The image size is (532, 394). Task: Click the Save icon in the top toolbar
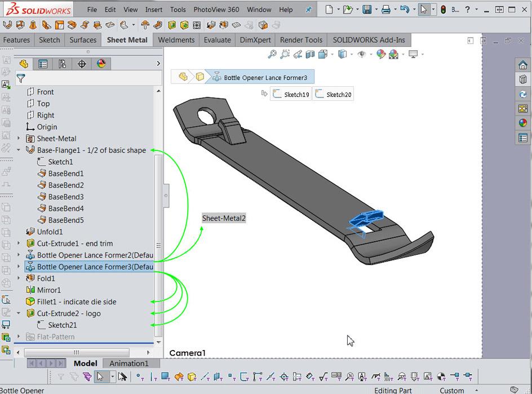tap(367, 10)
